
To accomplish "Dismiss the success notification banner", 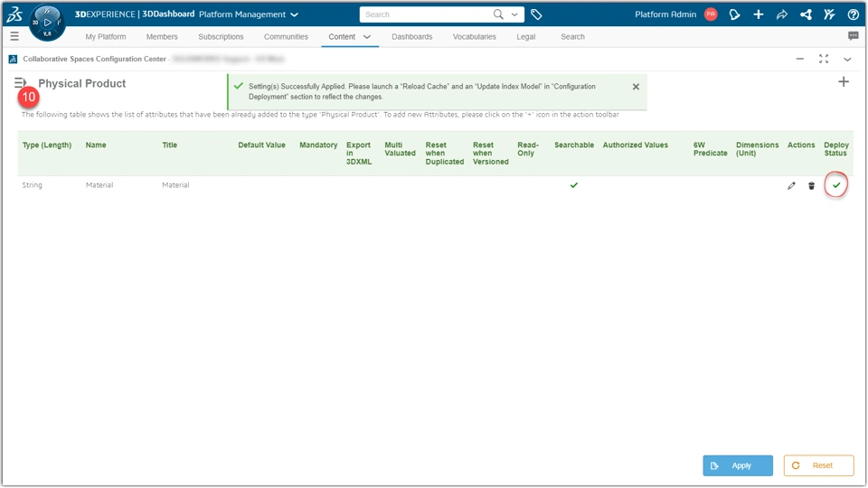I will (x=636, y=87).
